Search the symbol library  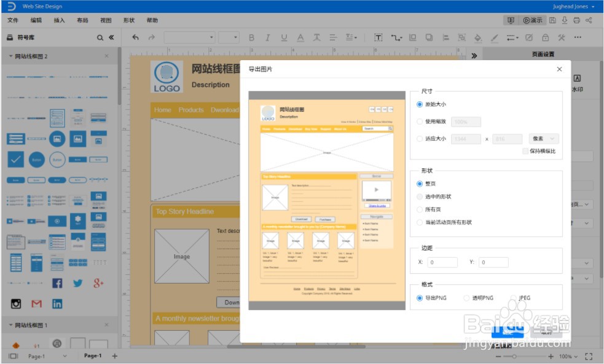pos(100,37)
